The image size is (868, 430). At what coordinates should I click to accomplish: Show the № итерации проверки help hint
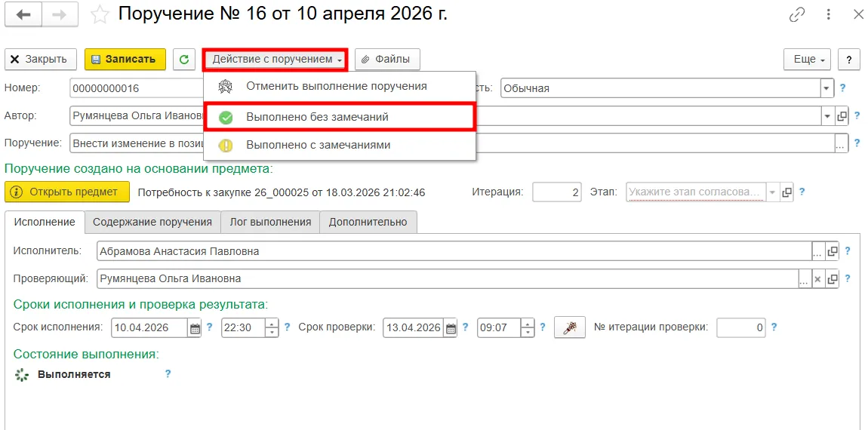coord(774,327)
